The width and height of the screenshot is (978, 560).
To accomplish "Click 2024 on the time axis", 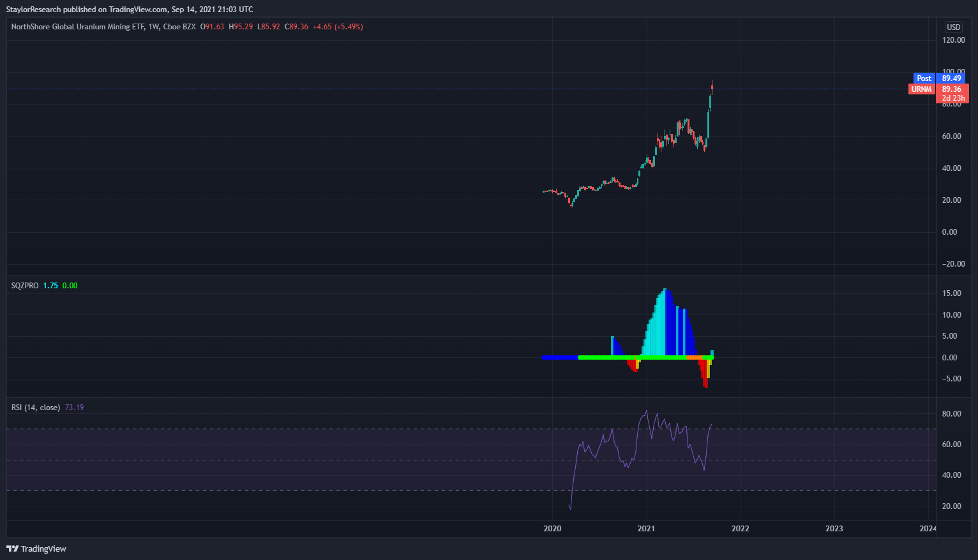I will (x=928, y=529).
